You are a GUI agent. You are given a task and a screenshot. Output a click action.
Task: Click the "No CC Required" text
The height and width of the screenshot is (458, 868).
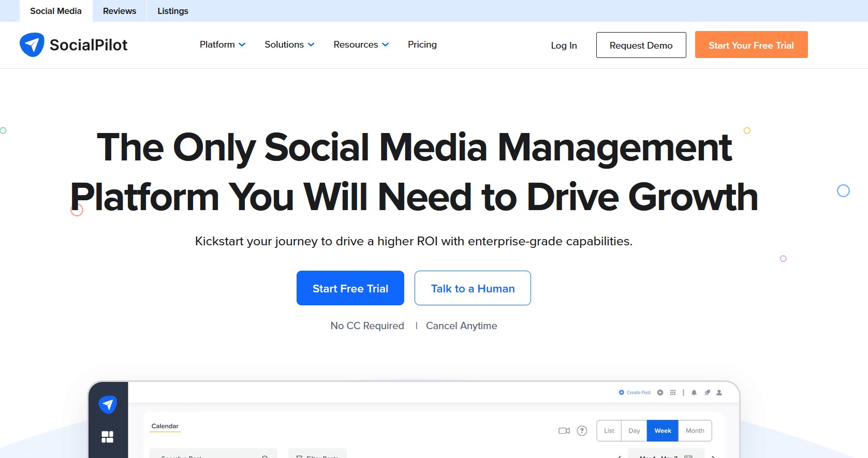point(367,326)
